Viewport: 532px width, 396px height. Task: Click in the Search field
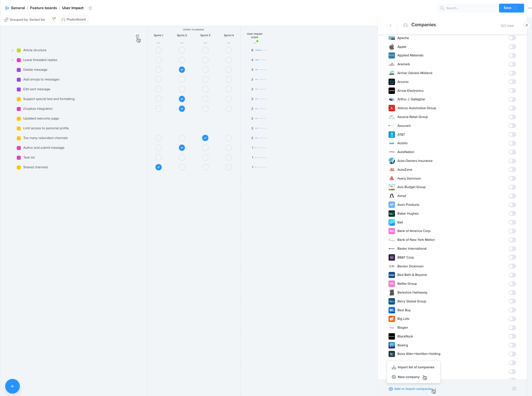(467, 8)
